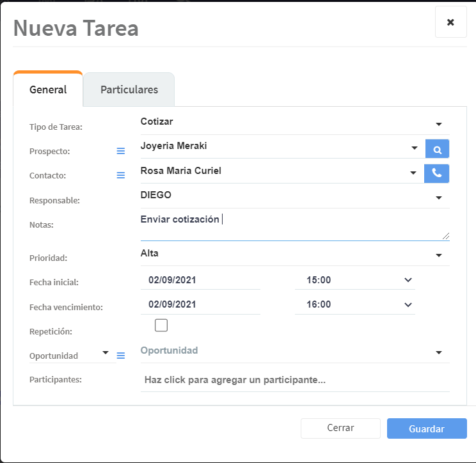
Task: Open the Prospecto list menu icon
Action: (121, 151)
